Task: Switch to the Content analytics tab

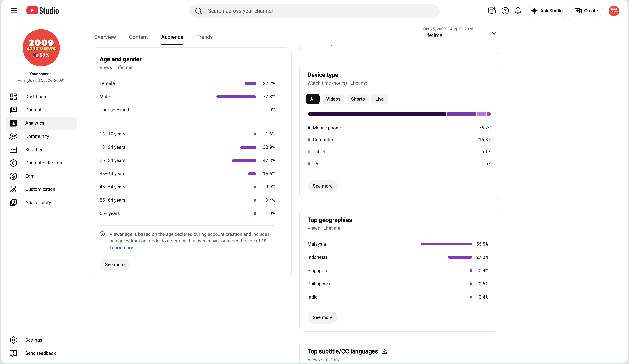Action: 138,37
